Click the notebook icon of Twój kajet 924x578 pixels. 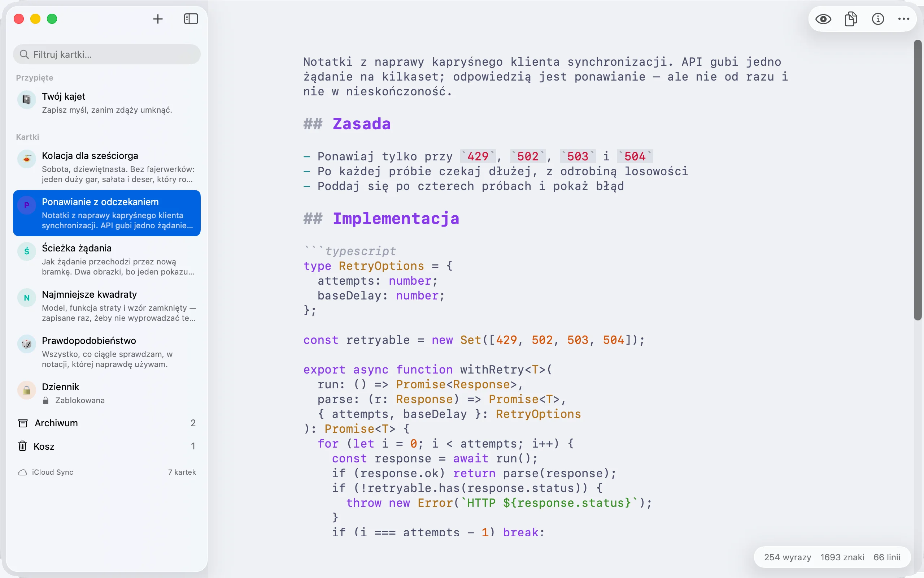(x=27, y=99)
